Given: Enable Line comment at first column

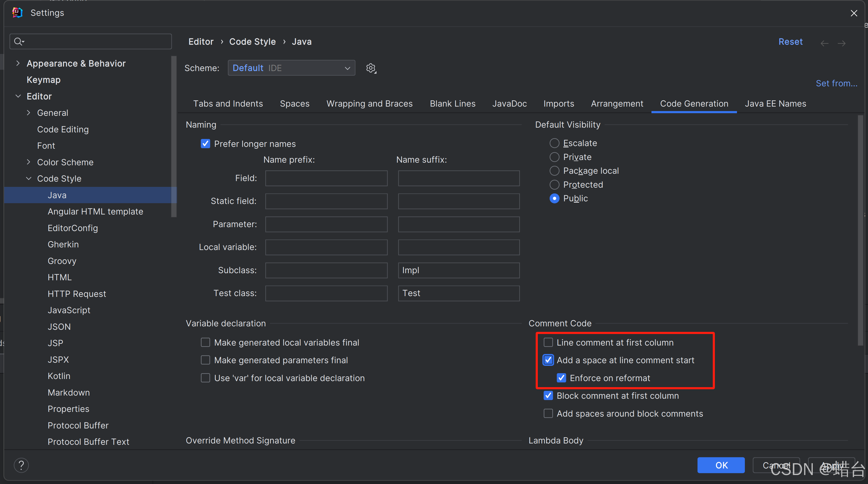Looking at the screenshot, I should 548,342.
